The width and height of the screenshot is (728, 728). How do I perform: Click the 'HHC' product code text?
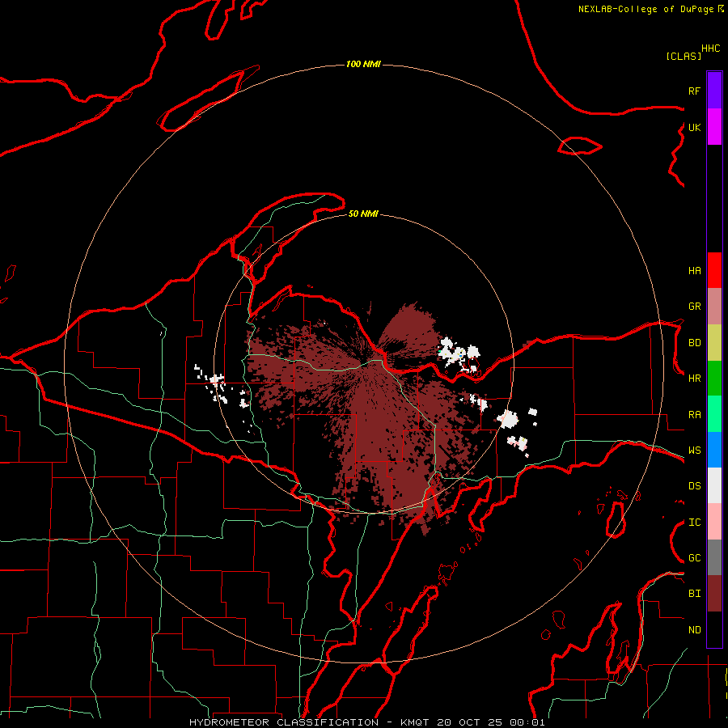[711, 49]
